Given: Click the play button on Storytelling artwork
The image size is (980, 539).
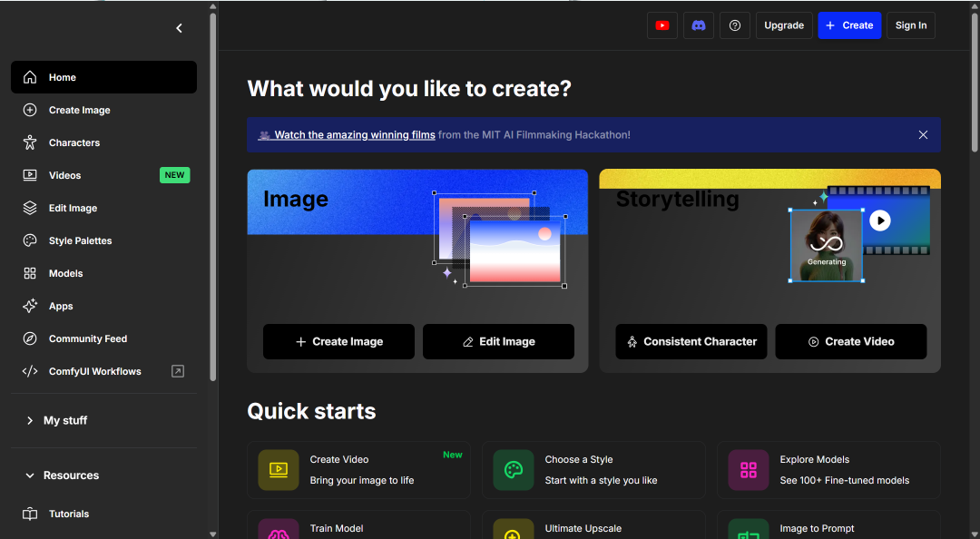Looking at the screenshot, I should click(880, 220).
